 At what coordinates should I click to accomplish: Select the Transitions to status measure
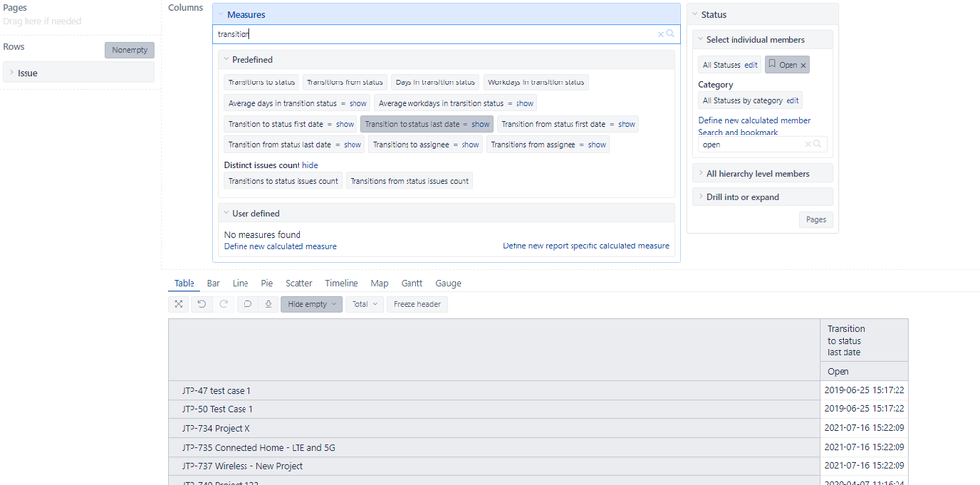coord(261,82)
